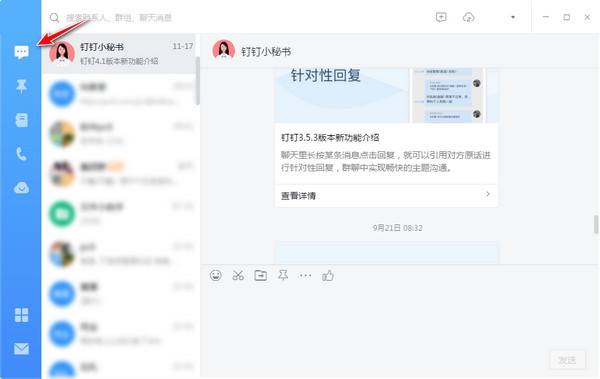Open the phone Calls icon in sidebar
This screenshot has width=600, height=379.
point(21,154)
